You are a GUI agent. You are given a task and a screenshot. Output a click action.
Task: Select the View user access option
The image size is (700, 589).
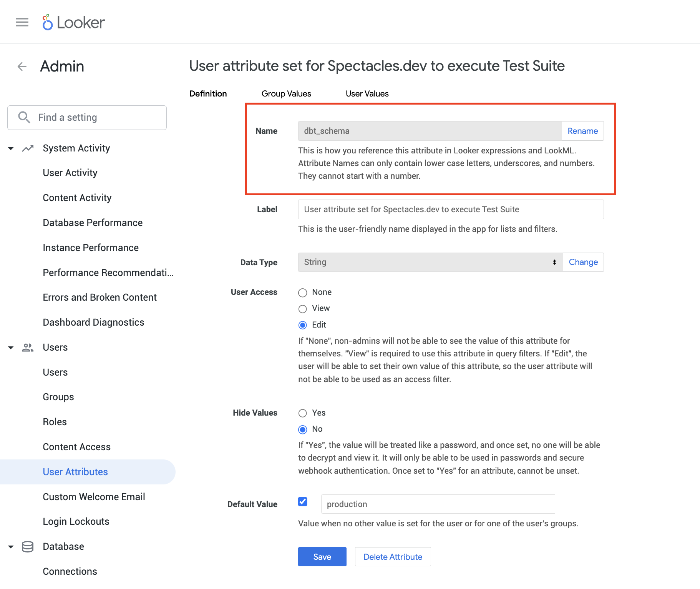tap(303, 309)
